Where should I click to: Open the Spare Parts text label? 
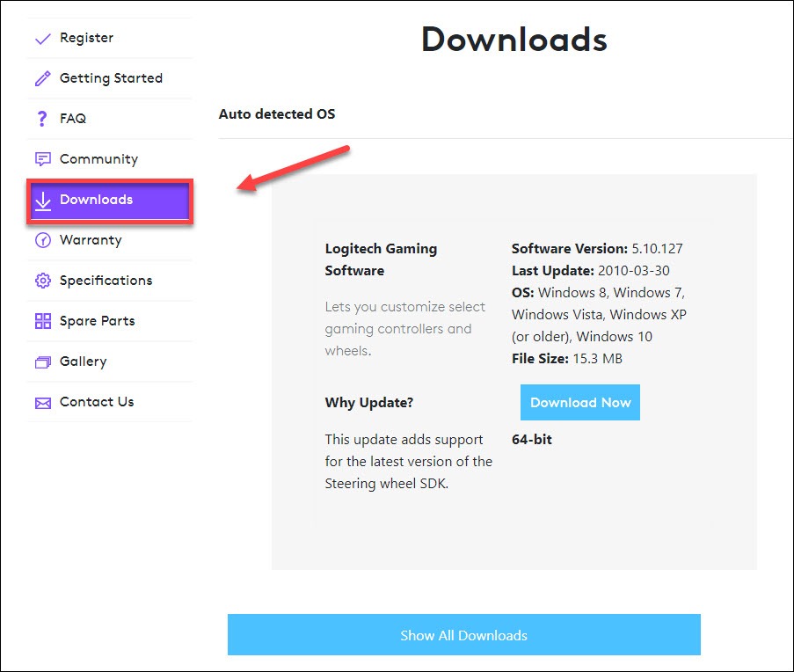pos(97,321)
